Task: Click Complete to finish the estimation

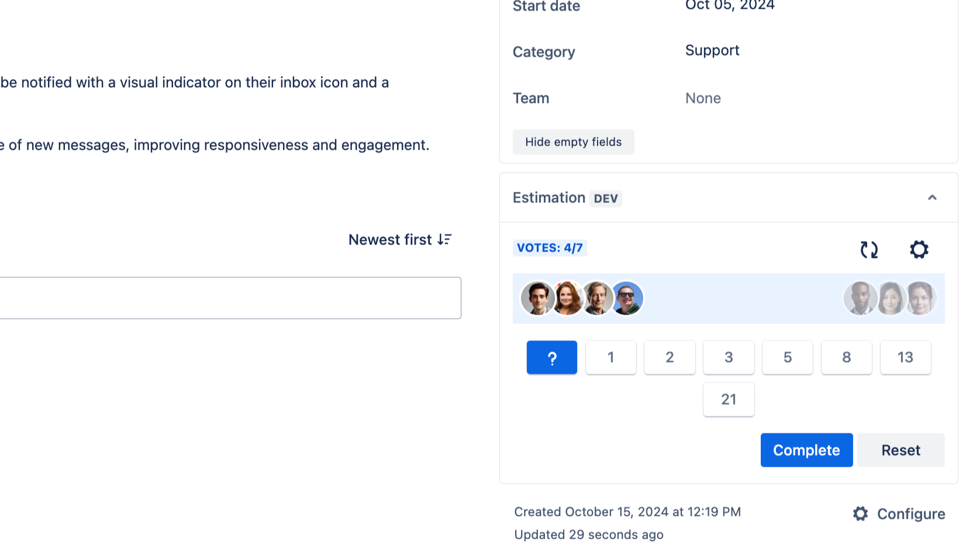Action: [x=806, y=450]
